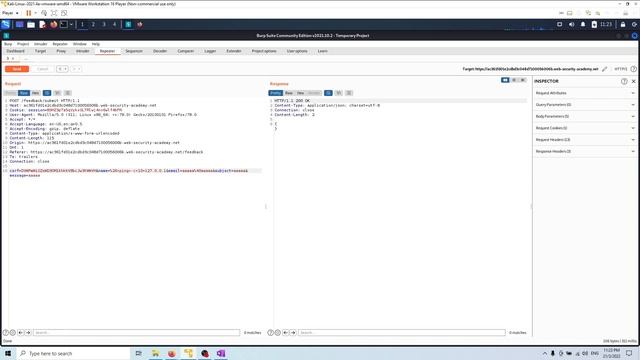Click Windows Start button
The width and height of the screenshot is (640, 360).
pos(8,353)
